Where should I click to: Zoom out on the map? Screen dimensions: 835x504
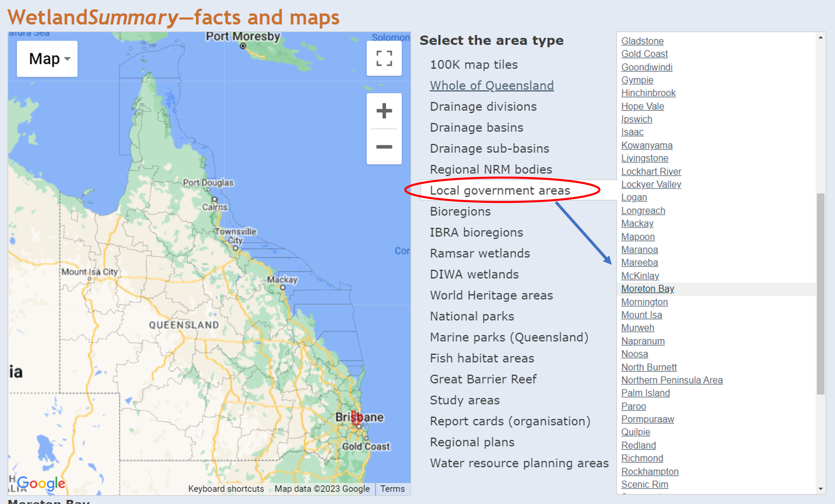click(384, 147)
